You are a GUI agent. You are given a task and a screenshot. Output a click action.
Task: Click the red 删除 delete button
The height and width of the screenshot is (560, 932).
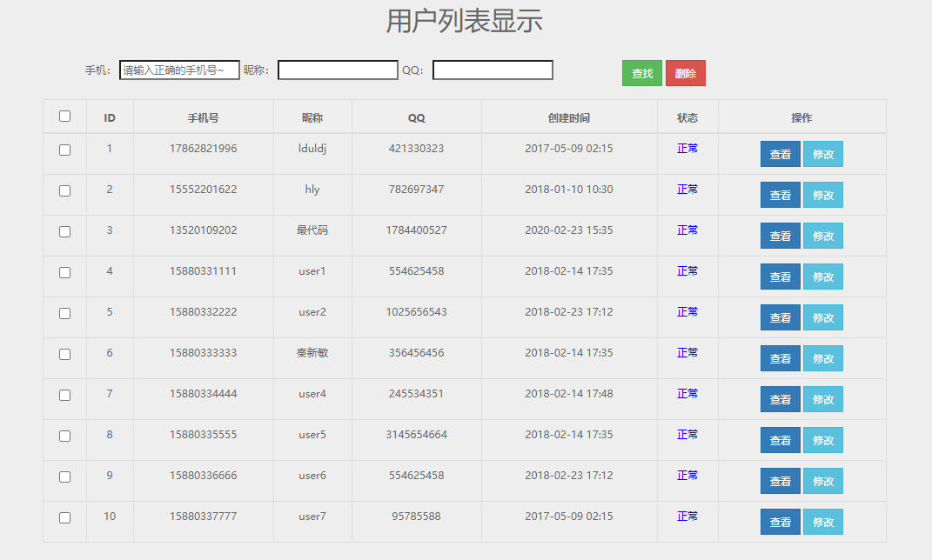click(686, 73)
